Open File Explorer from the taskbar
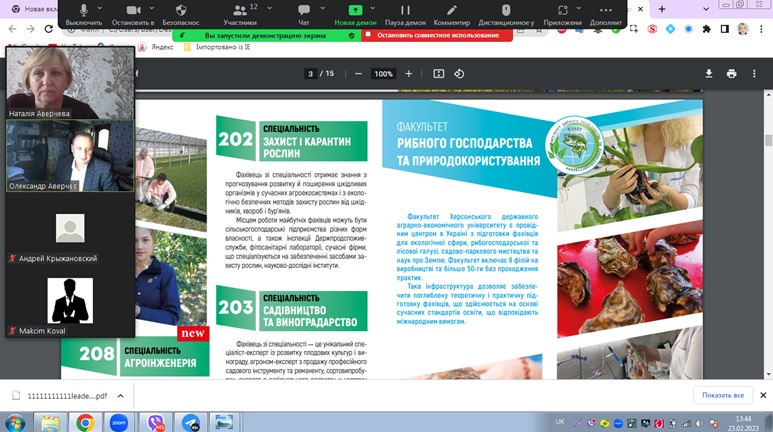The image size is (773, 432). [50, 423]
